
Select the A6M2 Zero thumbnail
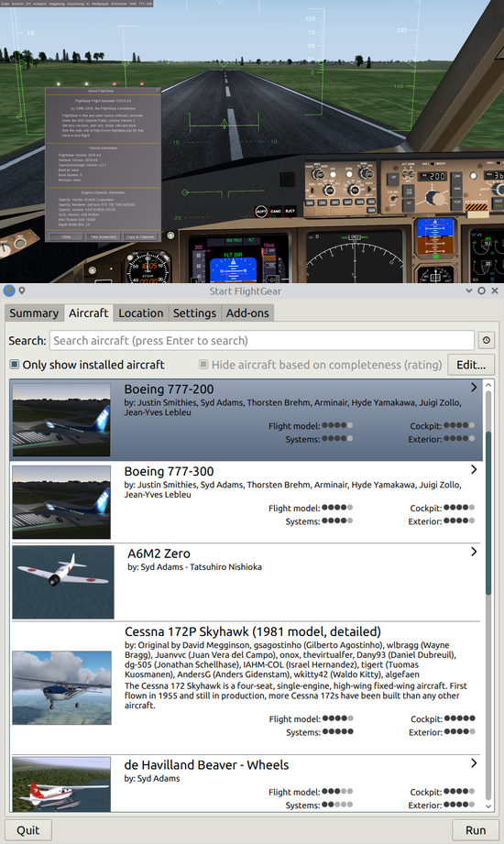coord(63,582)
